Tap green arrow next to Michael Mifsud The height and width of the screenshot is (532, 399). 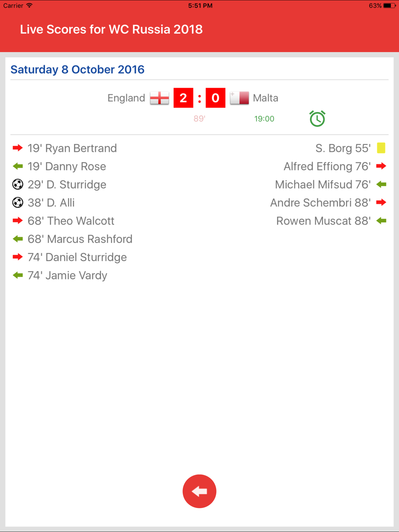point(381,184)
